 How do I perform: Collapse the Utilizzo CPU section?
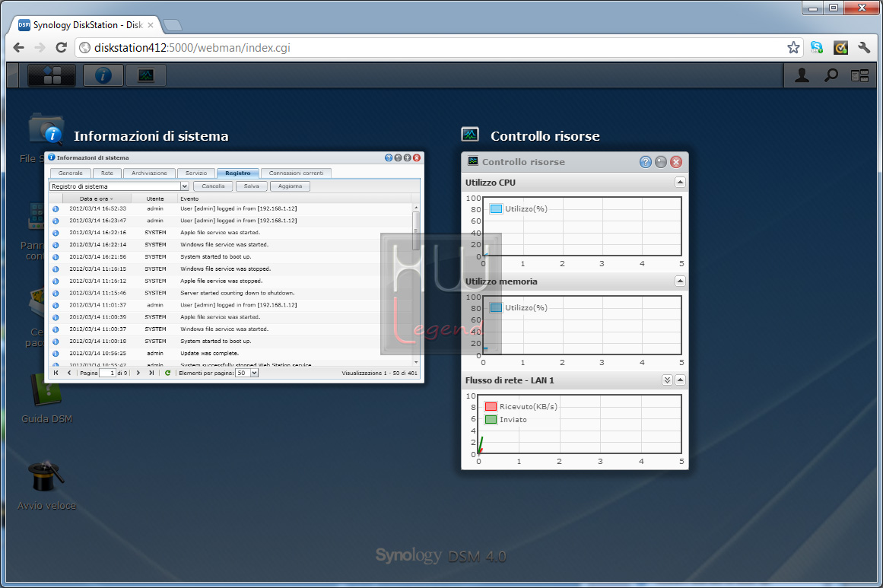click(680, 183)
